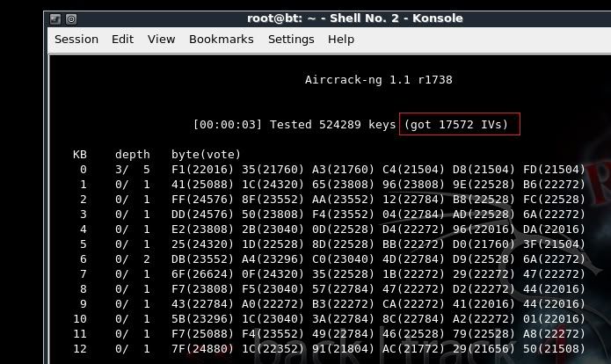The image size is (611, 364).
Task: Click the 'depth' column header
Action: (x=133, y=155)
